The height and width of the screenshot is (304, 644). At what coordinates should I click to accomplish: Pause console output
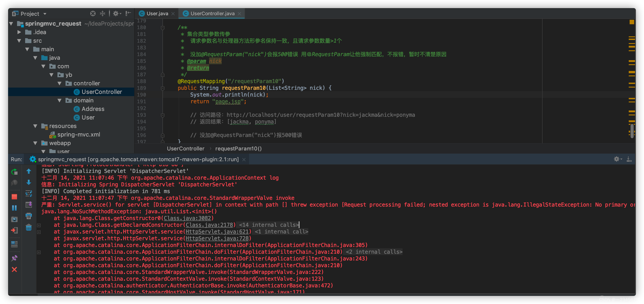tap(15, 208)
